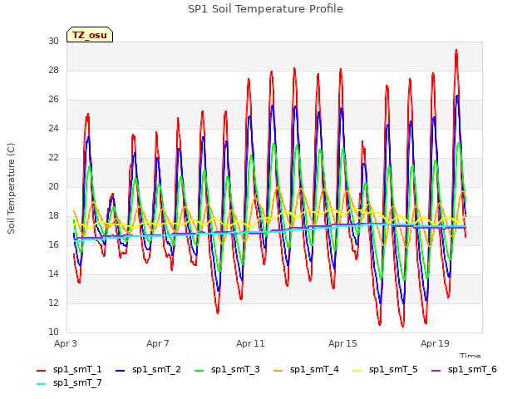
Task: Toggle the sp1_smT_4 legend entry
Action: coord(306,369)
